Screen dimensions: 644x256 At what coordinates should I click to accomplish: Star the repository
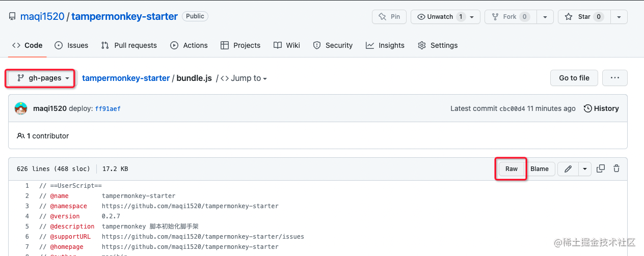pyautogui.click(x=584, y=17)
